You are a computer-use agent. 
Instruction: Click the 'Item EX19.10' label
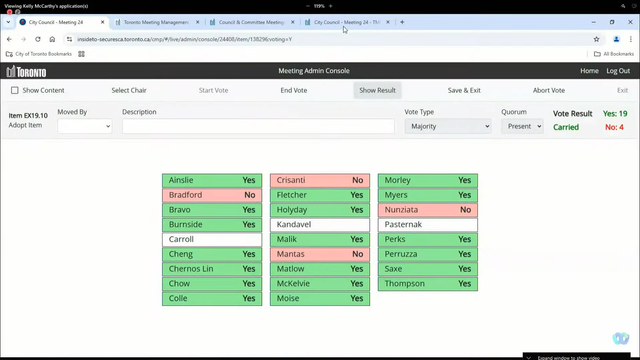point(28,116)
